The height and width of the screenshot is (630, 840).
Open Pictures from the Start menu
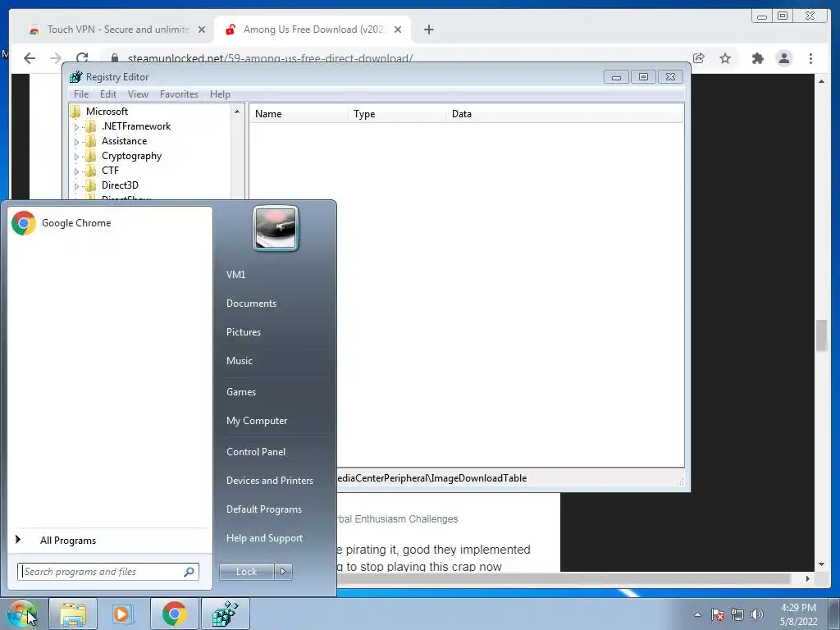coord(243,332)
